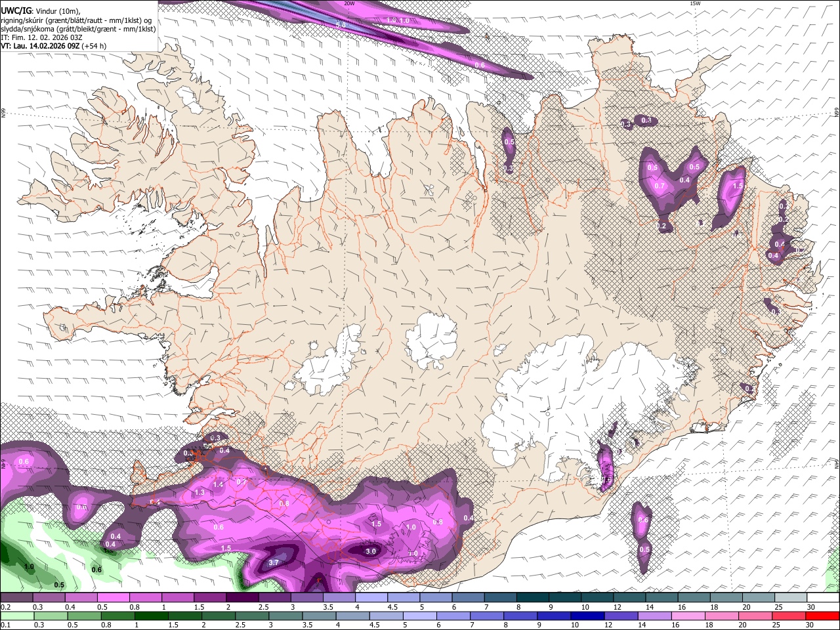The height and width of the screenshot is (630, 840).
Task: Click the deep blue rain swatch between 10 and 12
Action: point(588,616)
